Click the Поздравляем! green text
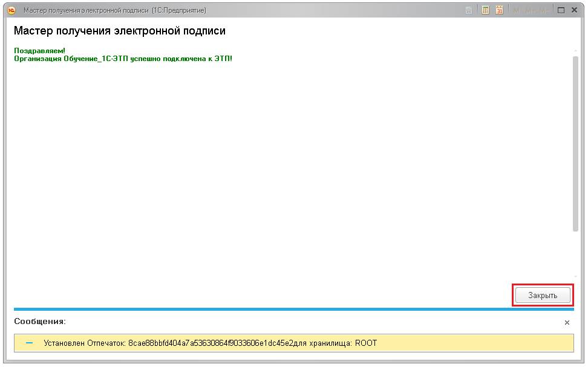This screenshot has width=588, height=367. (x=39, y=51)
